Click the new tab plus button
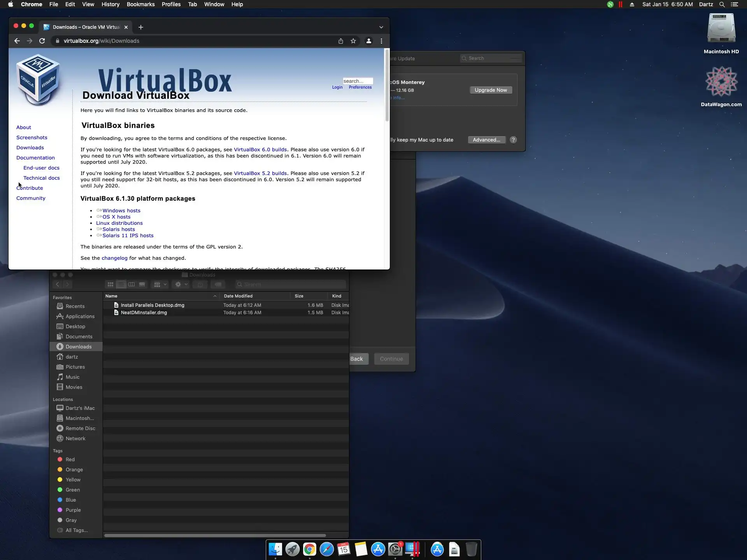747x560 pixels. [141, 27]
